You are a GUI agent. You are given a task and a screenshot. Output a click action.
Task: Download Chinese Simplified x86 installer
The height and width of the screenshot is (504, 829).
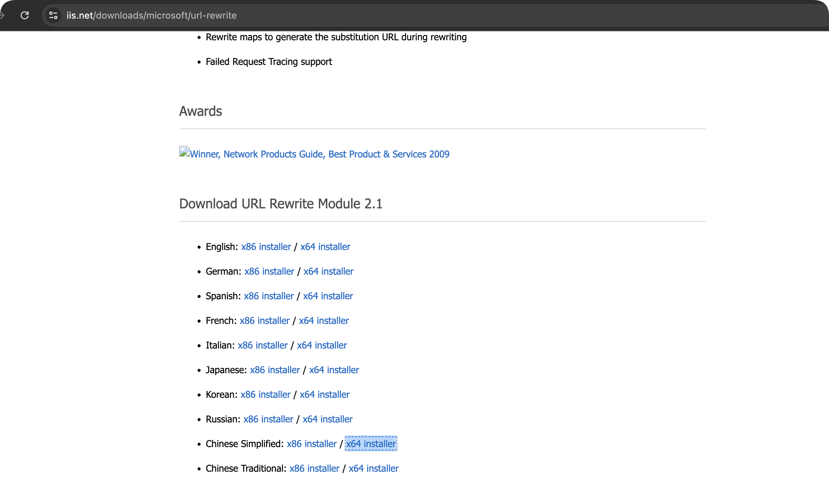click(x=311, y=444)
